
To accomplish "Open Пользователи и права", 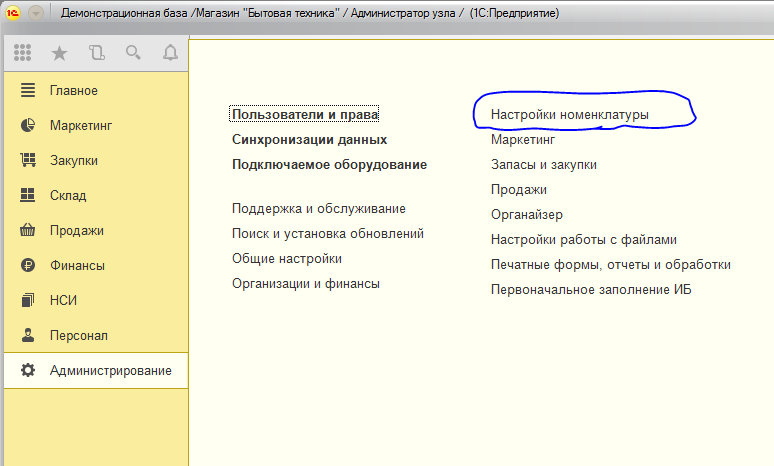I will 305,115.
